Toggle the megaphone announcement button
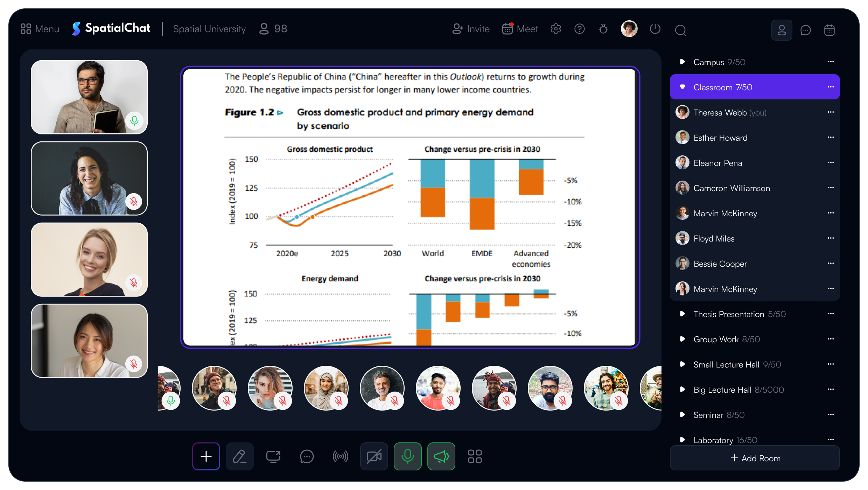The width and height of the screenshot is (868, 490). [441, 456]
